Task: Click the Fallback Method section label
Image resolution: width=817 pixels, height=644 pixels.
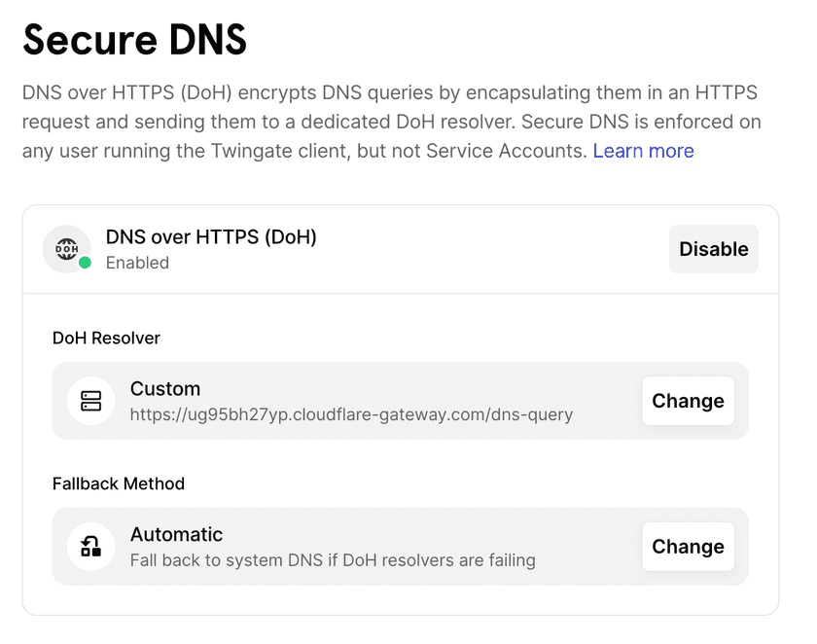Action: tap(118, 483)
